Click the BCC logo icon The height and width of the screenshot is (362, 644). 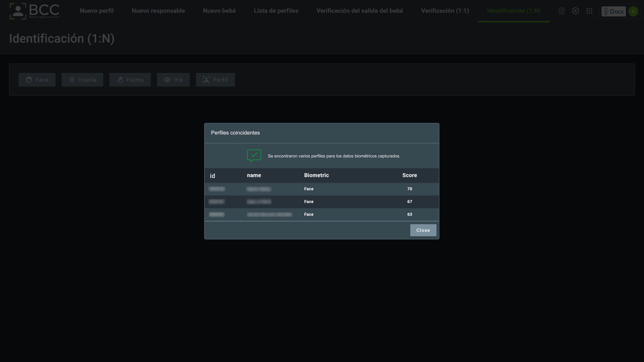[35, 11]
